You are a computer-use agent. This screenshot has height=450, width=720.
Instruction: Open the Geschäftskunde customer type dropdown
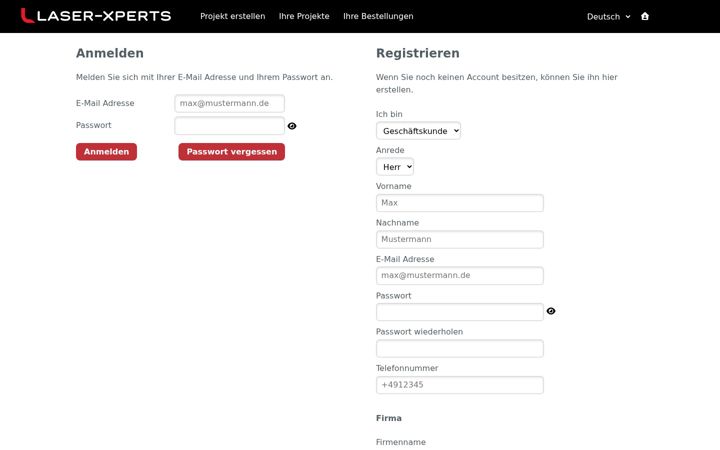tap(418, 131)
